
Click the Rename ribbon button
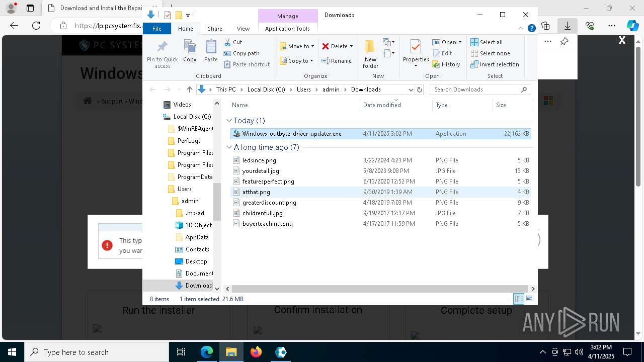(x=337, y=61)
